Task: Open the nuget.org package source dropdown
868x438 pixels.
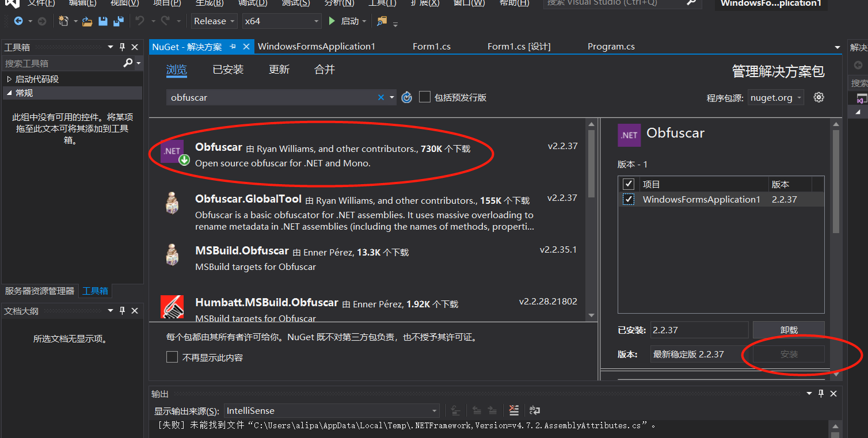Action: (x=775, y=98)
